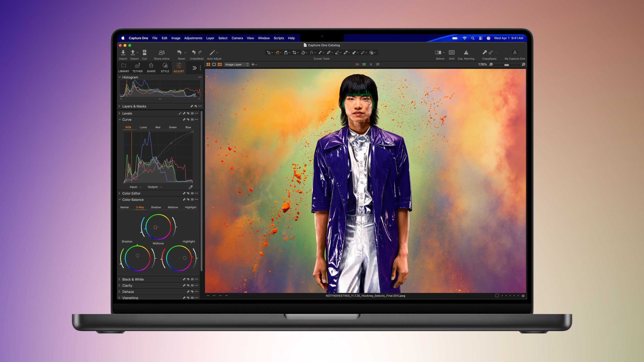Toggle the Grid overlay icon
Image resolution: width=644 pixels, height=362 pixels.
pos(452,53)
